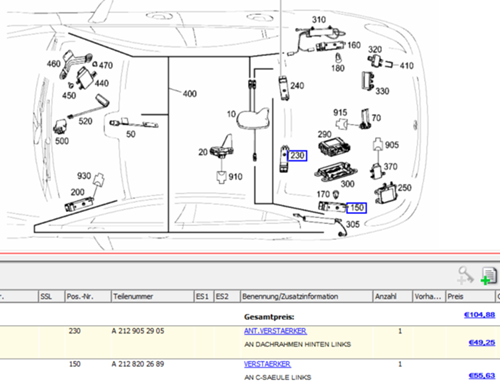Click the ES1 column header

204,296
